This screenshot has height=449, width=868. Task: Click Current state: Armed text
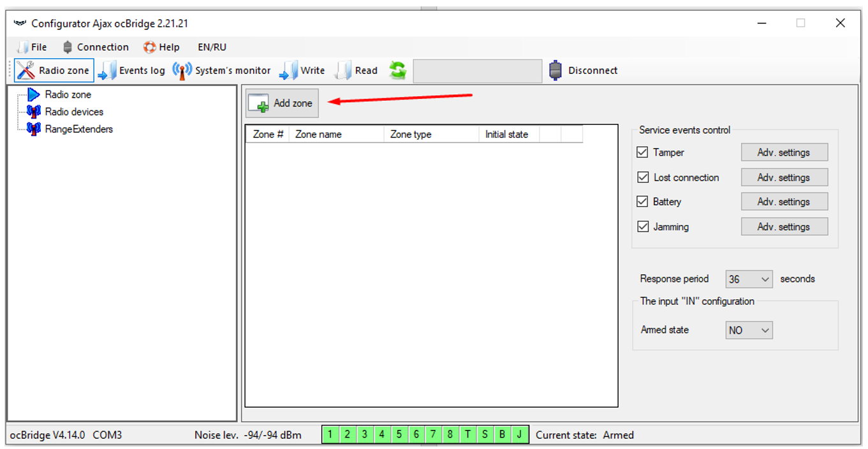[585, 435]
